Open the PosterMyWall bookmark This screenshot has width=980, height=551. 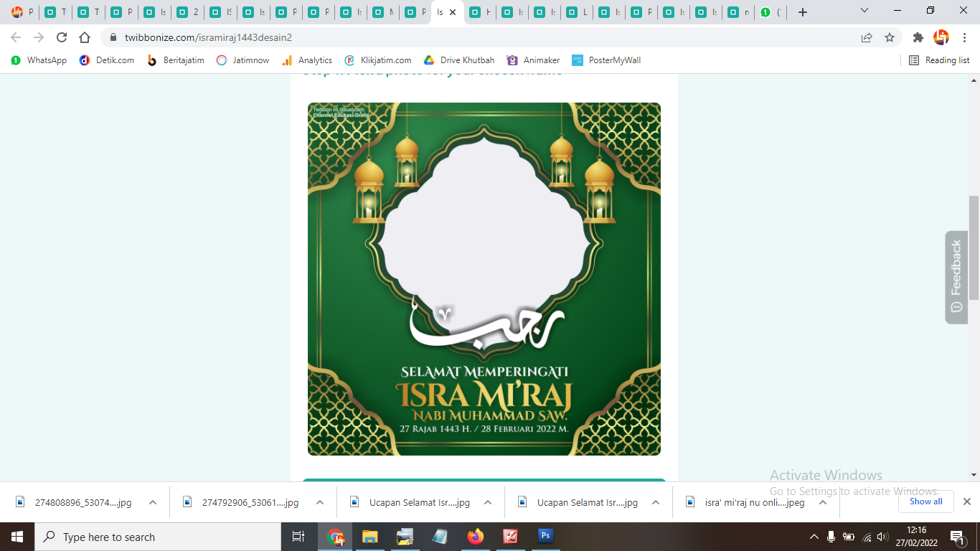click(x=606, y=60)
